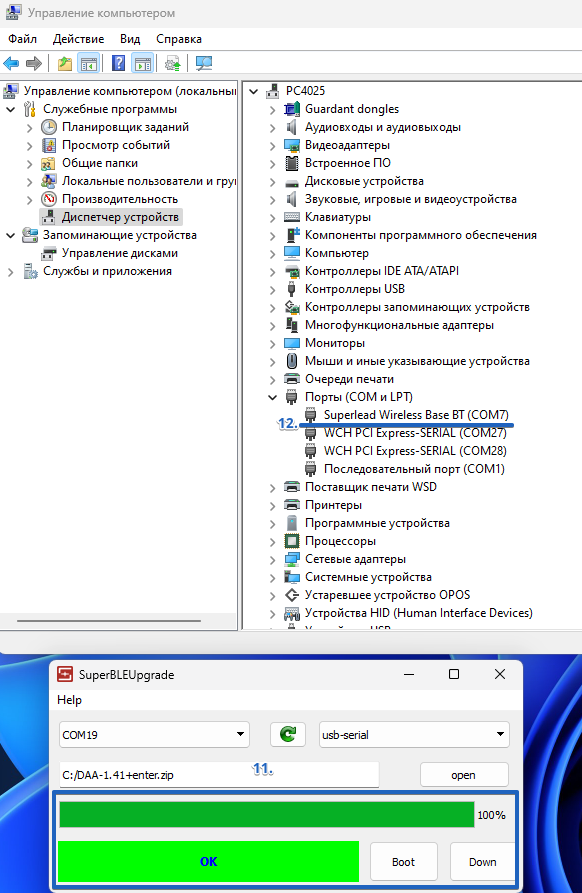
Task: Click the Просмотр событий icon
Action: point(49,145)
